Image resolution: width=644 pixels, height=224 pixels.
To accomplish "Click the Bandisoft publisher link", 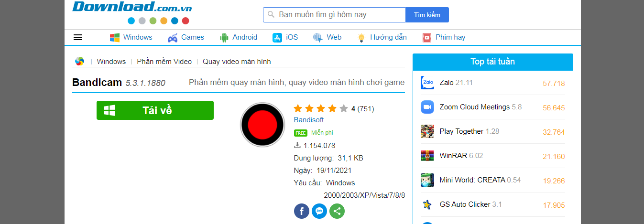I will 309,120.
